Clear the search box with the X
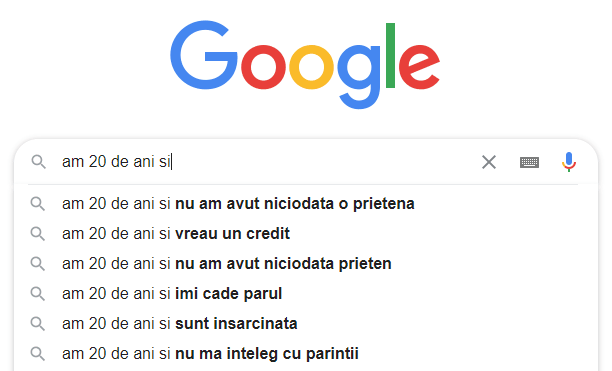Screen dimensions: 612x371 tap(489, 162)
